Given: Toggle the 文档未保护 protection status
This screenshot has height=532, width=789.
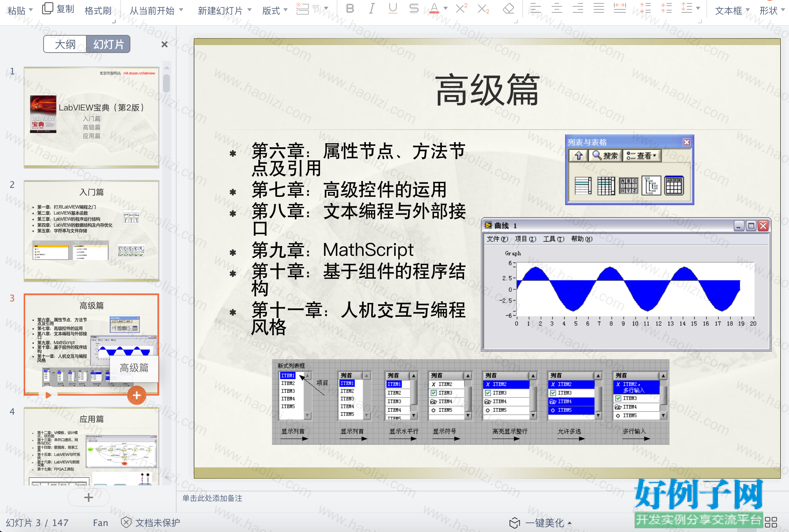Looking at the screenshot, I should point(151,522).
